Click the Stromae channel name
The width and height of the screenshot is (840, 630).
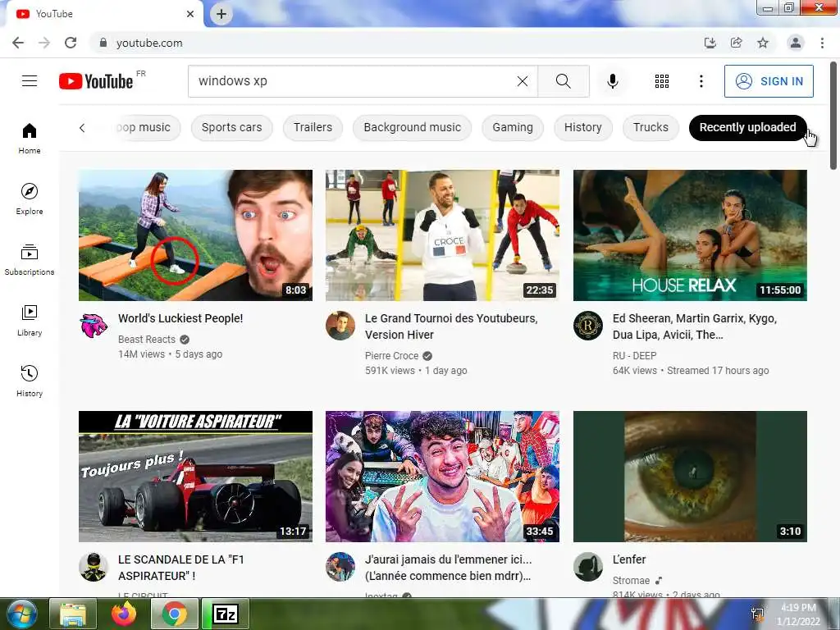pos(631,581)
